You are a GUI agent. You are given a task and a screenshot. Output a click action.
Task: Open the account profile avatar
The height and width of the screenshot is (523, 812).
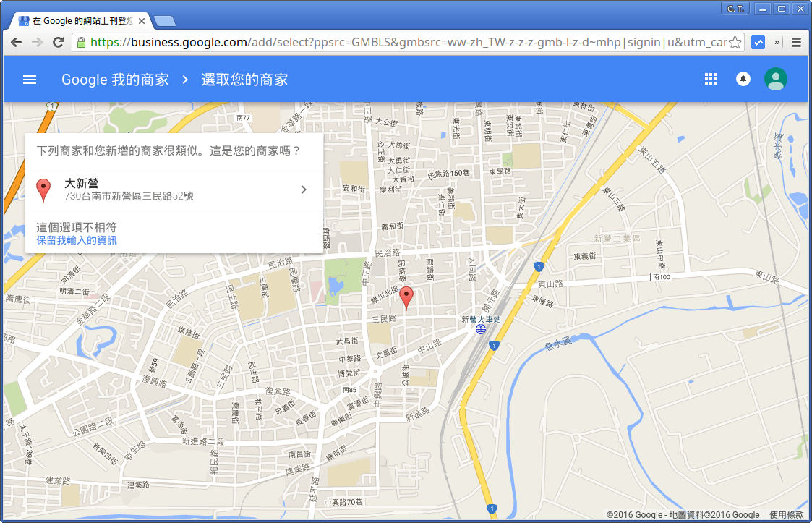pos(775,79)
